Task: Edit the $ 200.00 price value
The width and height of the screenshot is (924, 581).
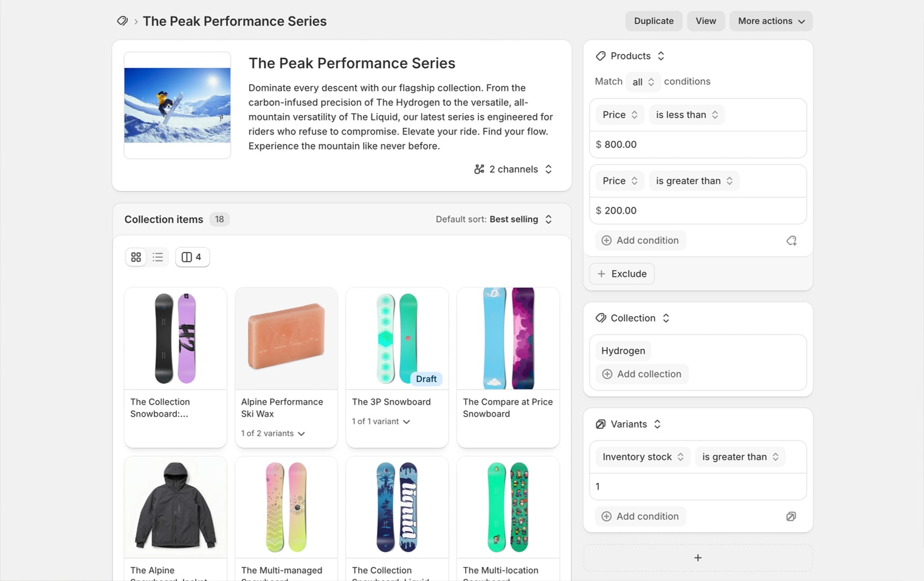Action: tap(698, 210)
